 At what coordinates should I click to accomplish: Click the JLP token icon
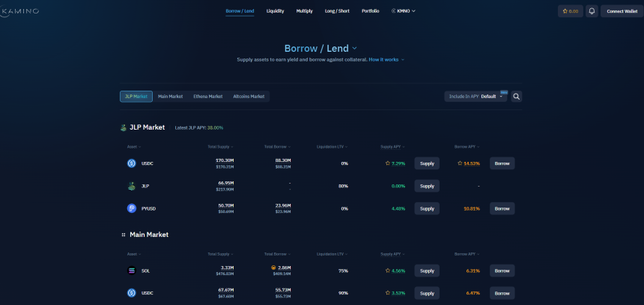click(132, 186)
